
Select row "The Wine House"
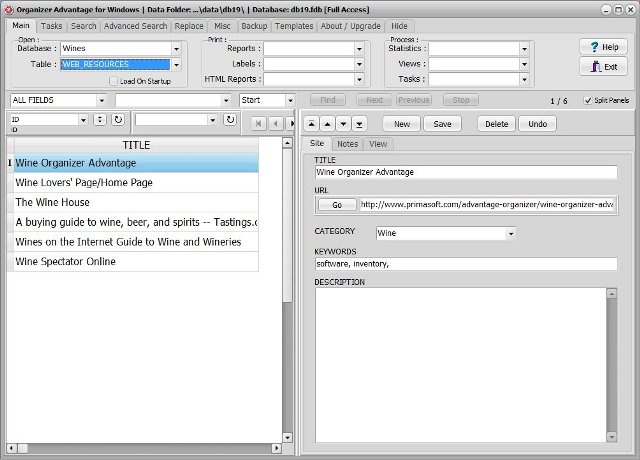point(136,202)
